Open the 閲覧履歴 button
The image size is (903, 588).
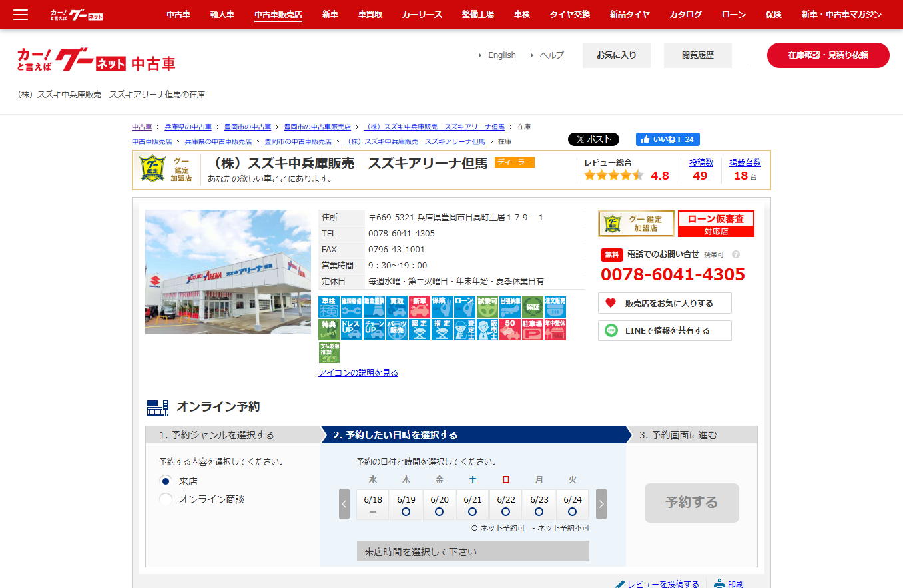pos(698,55)
